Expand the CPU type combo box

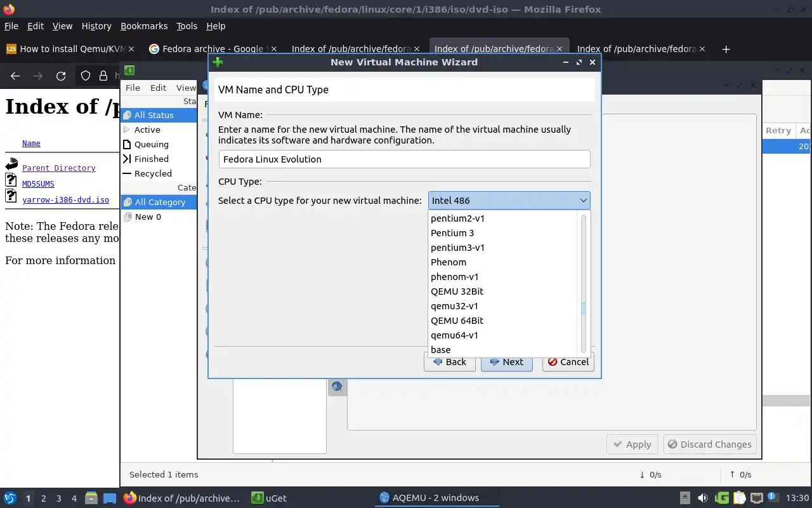(509, 201)
